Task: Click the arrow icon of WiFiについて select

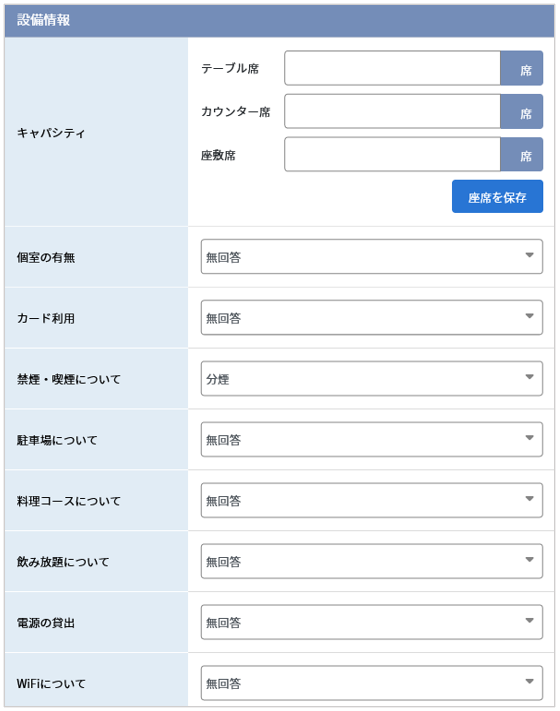Action: click(529, 681)
